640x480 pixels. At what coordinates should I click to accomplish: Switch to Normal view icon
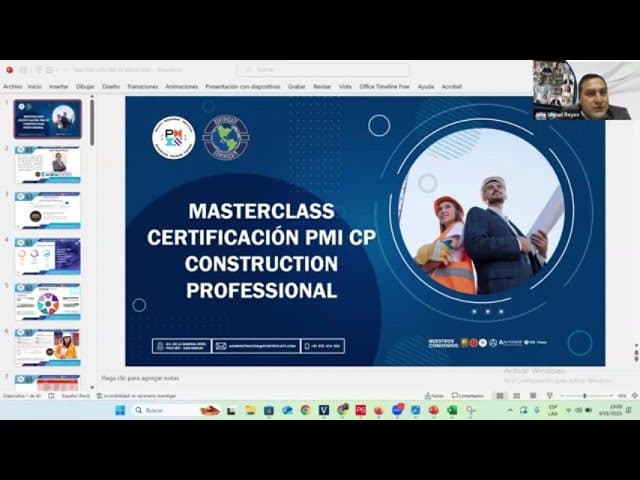500,396
